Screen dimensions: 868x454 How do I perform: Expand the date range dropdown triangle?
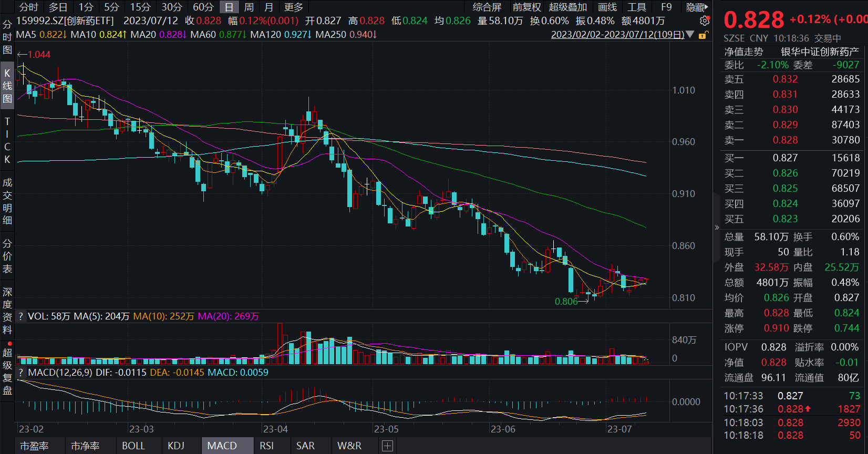pyautogui.click(x=690, y=35)
